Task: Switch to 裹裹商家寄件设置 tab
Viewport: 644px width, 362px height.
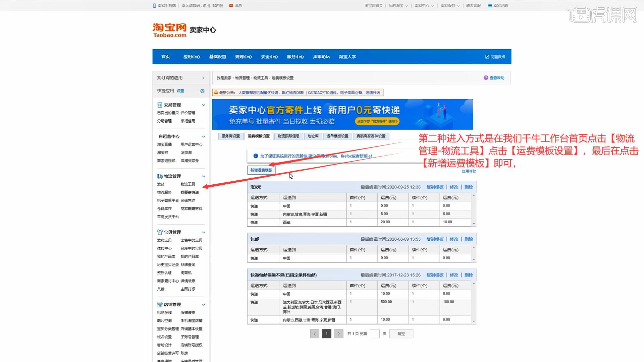Action: (x=371, y=136)
